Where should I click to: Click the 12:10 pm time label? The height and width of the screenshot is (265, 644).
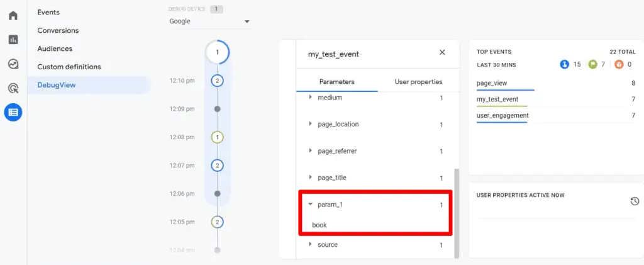pos(182,81)
